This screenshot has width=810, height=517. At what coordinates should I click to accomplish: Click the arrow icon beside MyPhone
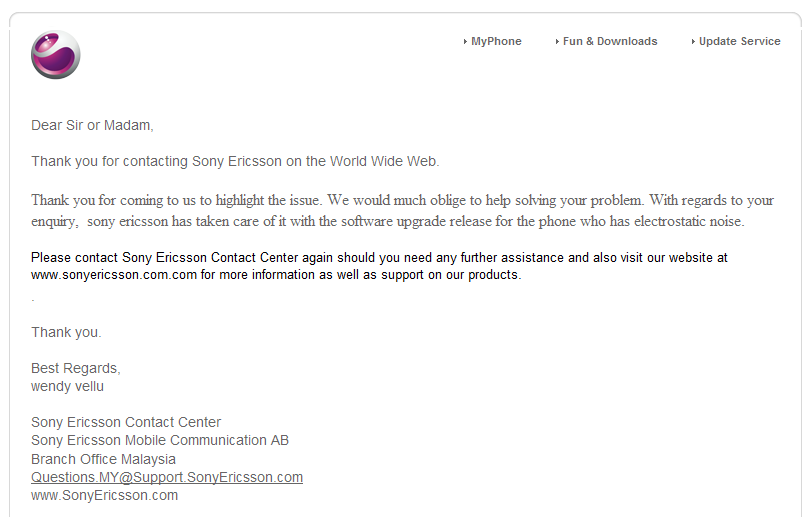[465, 41]
